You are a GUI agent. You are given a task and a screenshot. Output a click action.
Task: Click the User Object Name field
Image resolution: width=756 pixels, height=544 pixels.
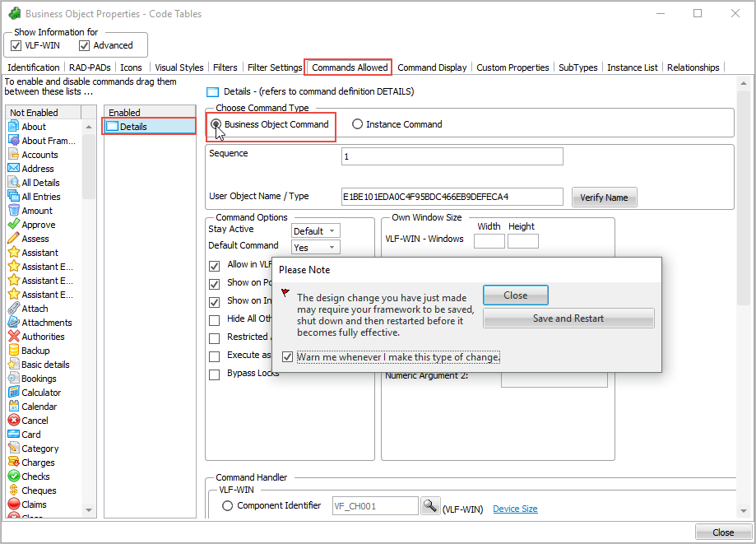click(452, 197)
